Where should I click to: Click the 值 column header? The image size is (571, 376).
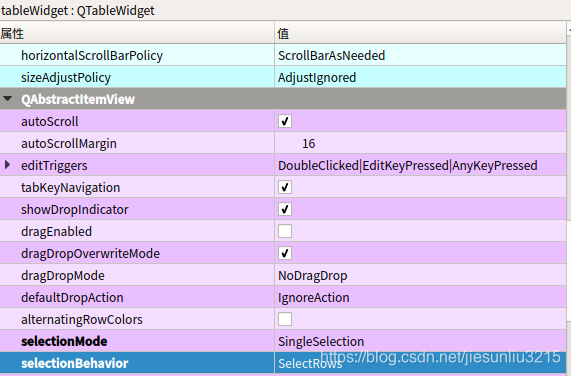pos(421,33)
